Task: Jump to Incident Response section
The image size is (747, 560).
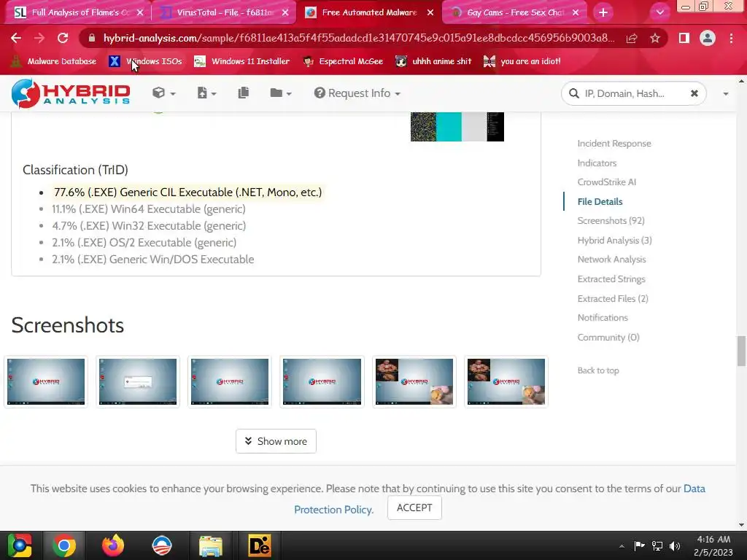Action: point(614,144)
